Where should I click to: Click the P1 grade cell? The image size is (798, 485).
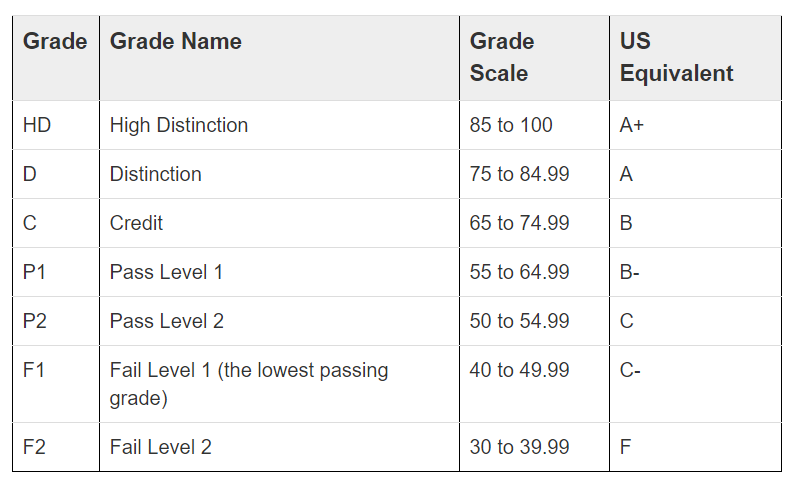click(x=34, y=272)
